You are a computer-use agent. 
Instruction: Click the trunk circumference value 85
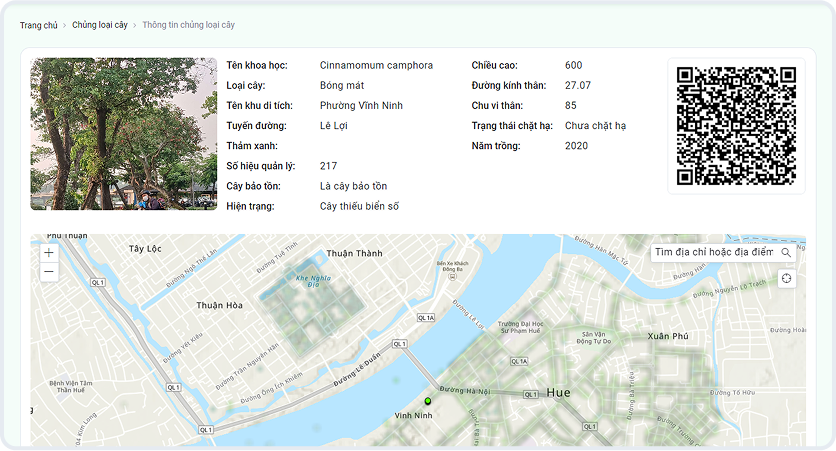(x=571, y=106)
